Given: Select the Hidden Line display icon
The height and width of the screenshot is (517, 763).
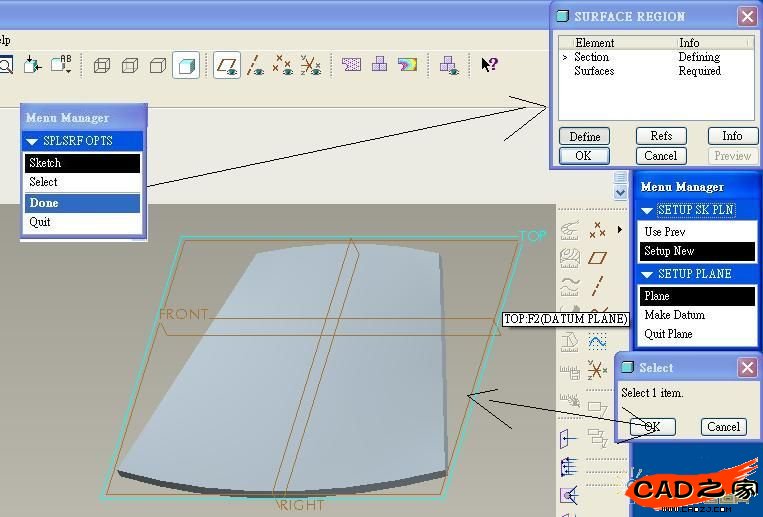Looking at the screenshot, I should pos(130,65).
